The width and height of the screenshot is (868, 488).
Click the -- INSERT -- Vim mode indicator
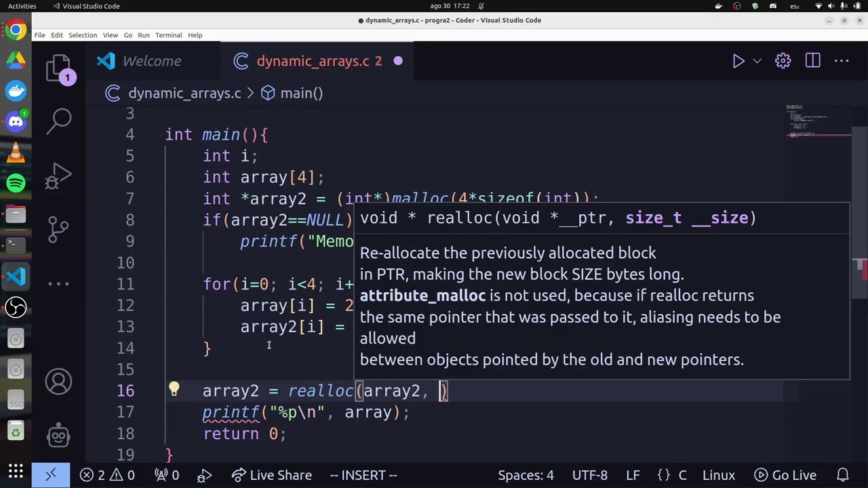click(363, 475)
